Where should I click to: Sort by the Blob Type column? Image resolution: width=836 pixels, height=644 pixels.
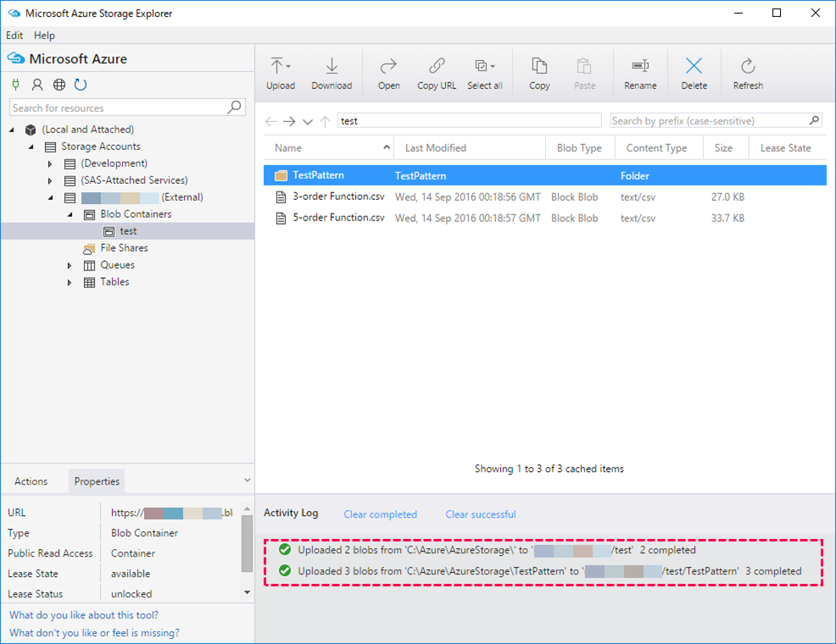click(580, 147)
